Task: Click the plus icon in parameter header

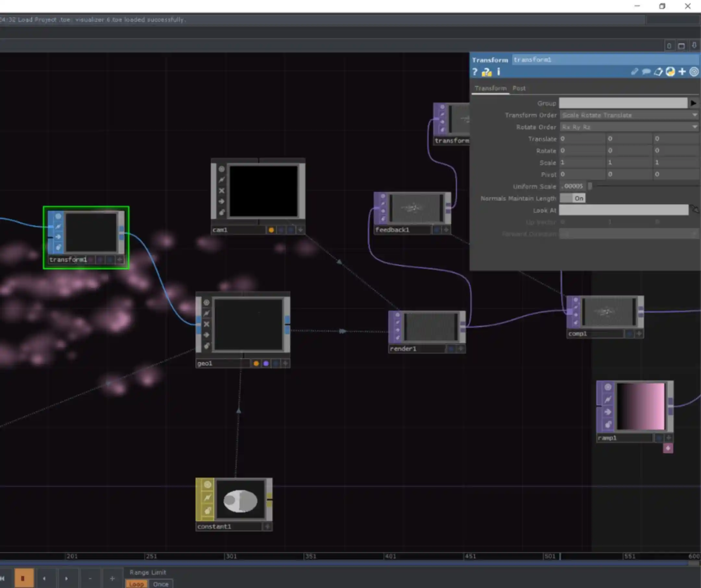Action: coord(682,72)
